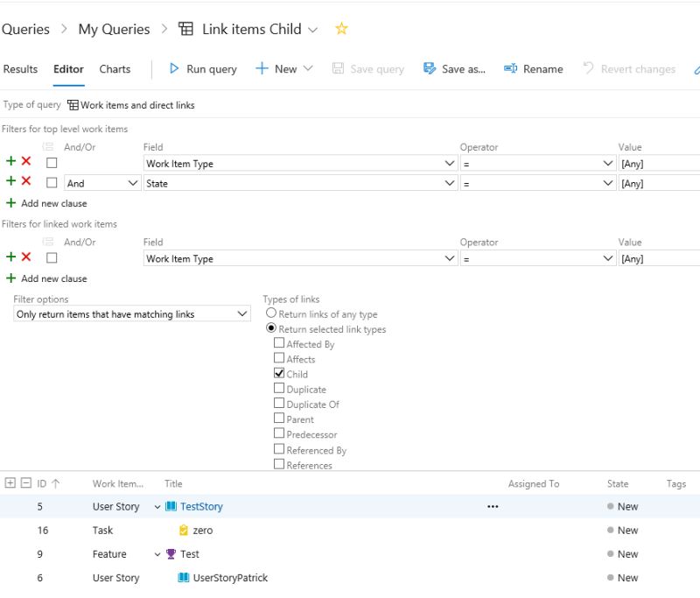Click the star to favorite this query
Screen dimensions: 700x598
coord(341,28)
